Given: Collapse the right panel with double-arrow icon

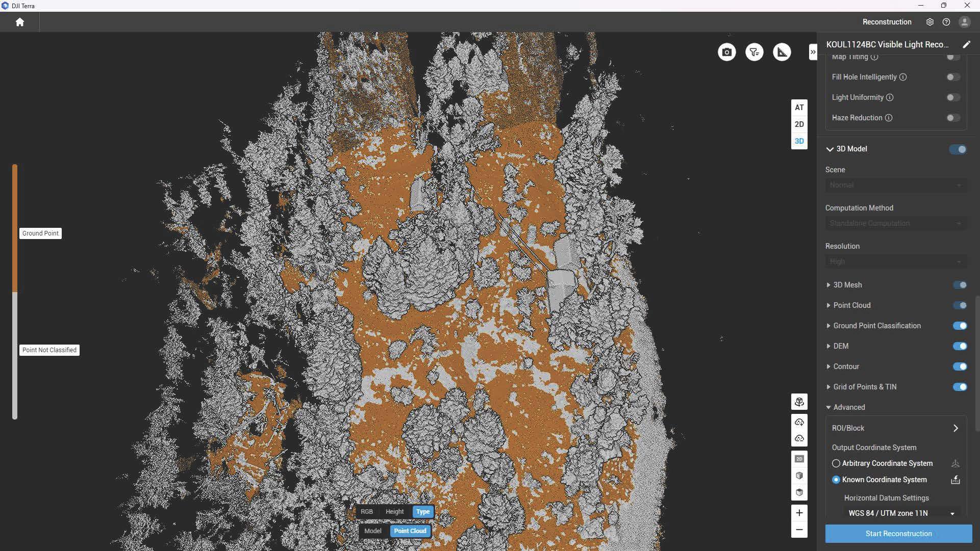Looking at the screenshot, I should (813, 52).
